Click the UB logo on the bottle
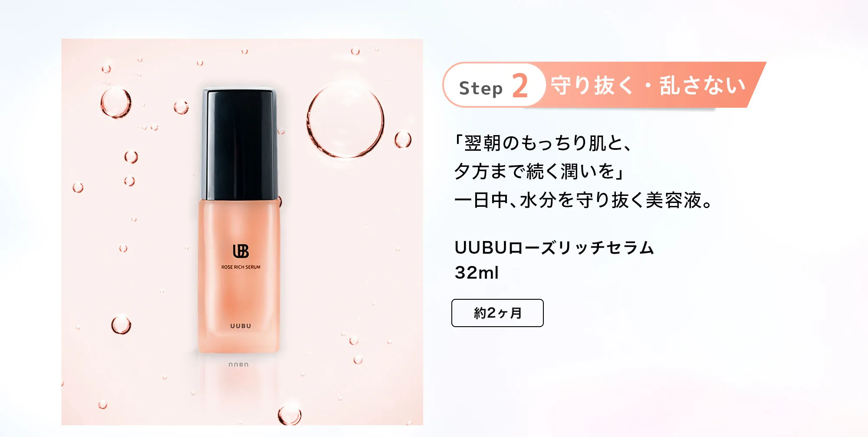The width and height of the screenshot is (868, 437). [x=241, y=251]
